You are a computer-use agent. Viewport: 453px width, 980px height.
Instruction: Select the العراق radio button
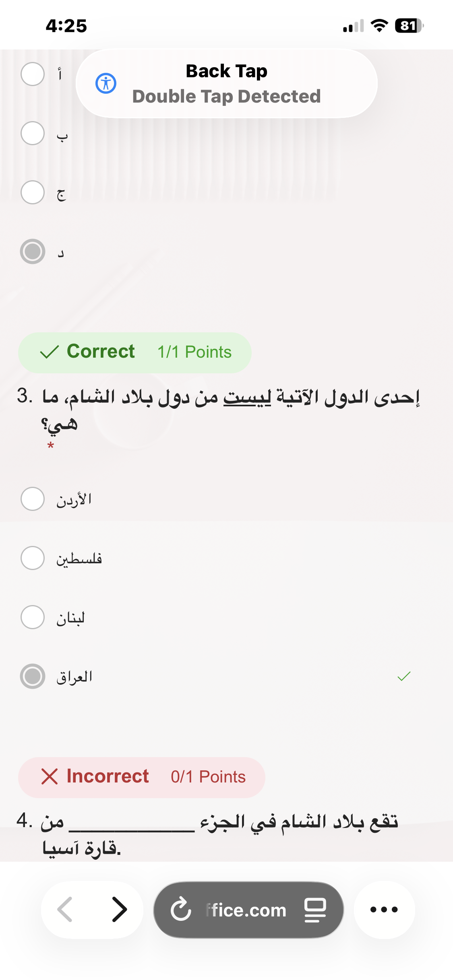tap(33, 676)
